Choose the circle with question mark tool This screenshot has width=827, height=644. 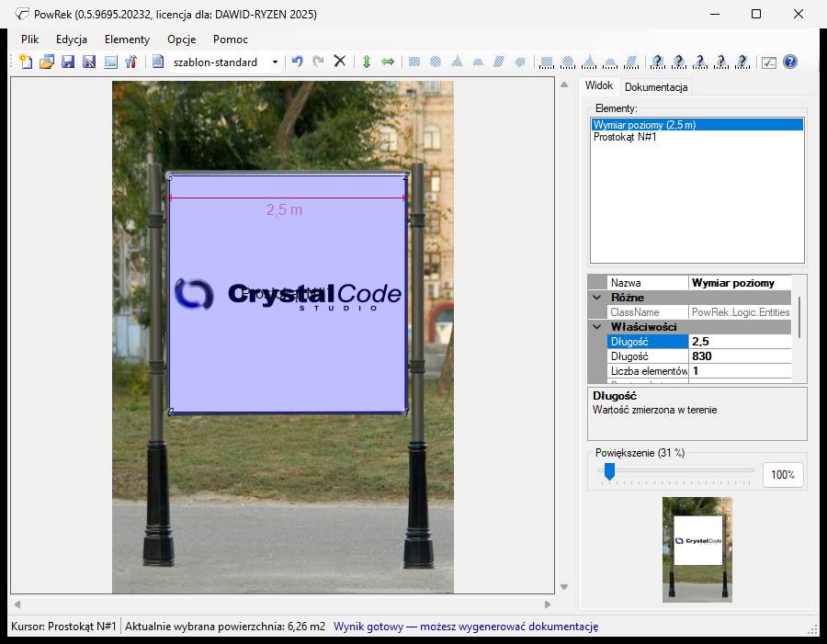(679, 62)
